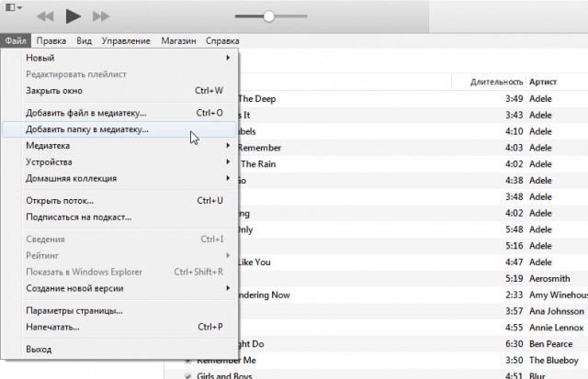Open the Магазин menu

point(178,40)
